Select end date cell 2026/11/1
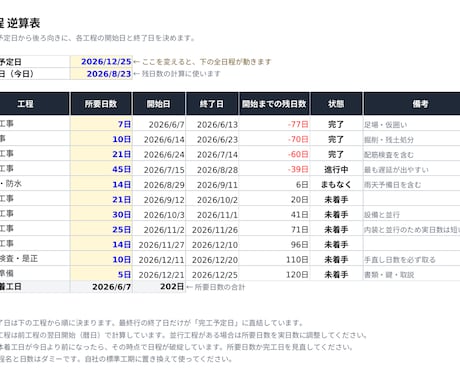Image resolution: width=460 pixels, height=380 pixels. tap(212, 214)
